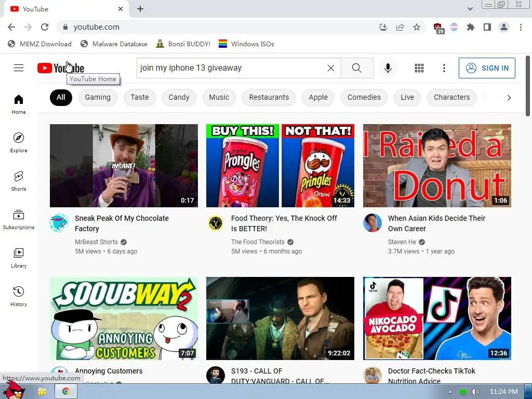Click Steven He channel avatar
Viewport: 532px width, 399px height.
[372, 223]
